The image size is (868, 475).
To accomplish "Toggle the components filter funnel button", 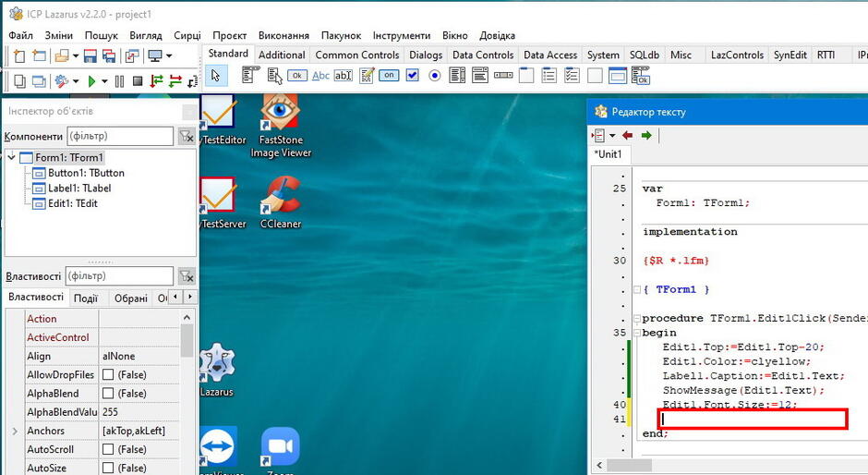I will (187, 136).
